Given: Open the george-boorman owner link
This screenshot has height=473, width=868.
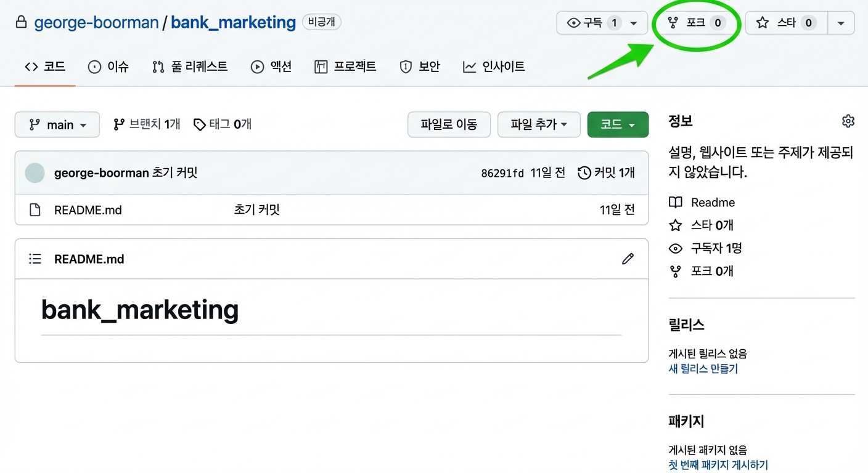Looking at the screenshot, I should point(96,23).
